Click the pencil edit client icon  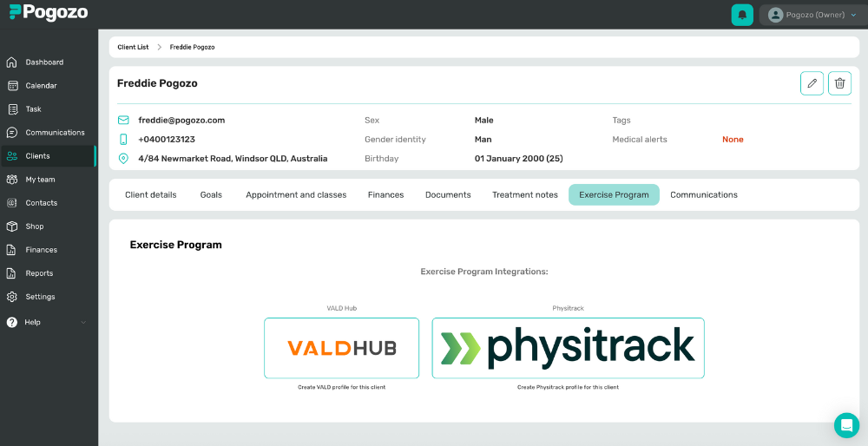click(x=812, y=83)
